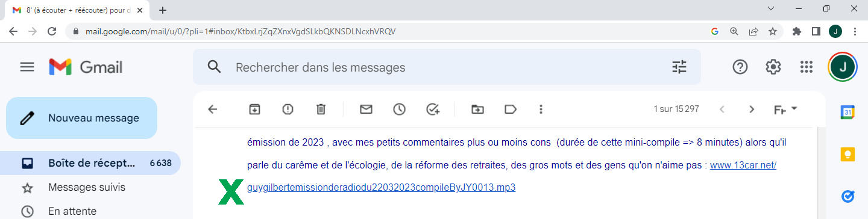868x219 pixels.
Task: Move email to a folder
Action: point(477,109)
